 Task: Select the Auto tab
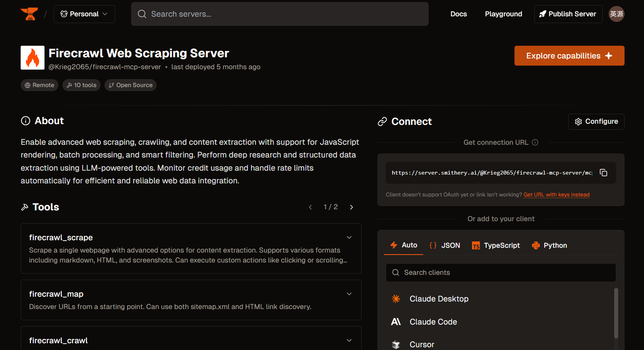[x=404, y=245]
